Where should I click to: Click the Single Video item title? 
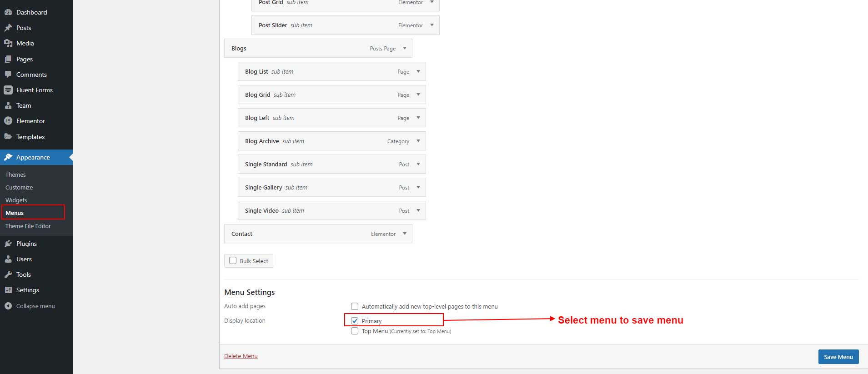point(262,210)
